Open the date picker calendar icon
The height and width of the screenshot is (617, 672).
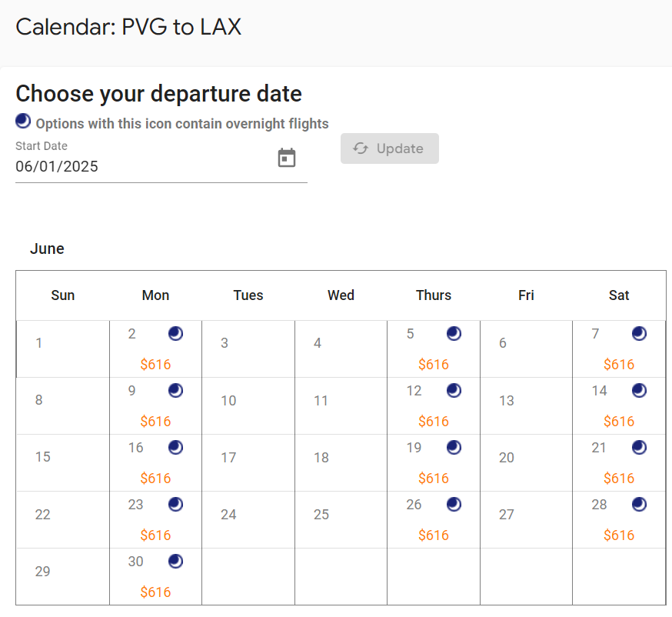[286, 158]
